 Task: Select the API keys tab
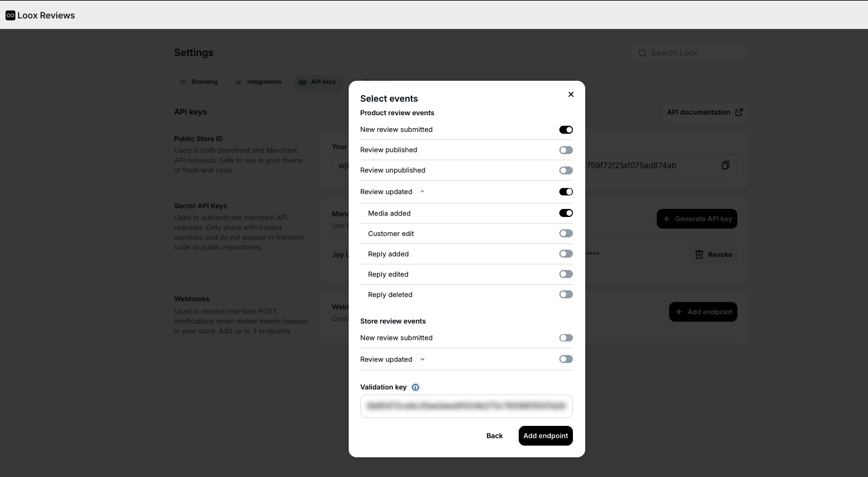318,82
